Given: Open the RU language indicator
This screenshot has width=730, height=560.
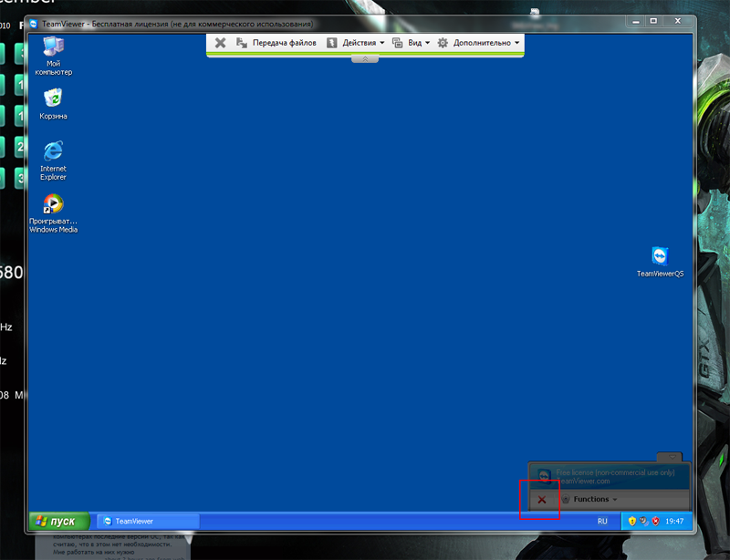Looking at the screenshot, I should point(602,522).
